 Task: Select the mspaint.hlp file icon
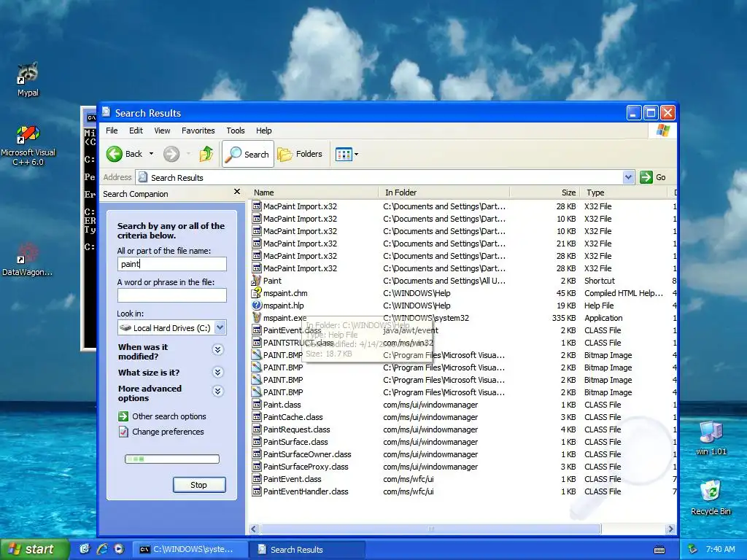coord(257,306)
